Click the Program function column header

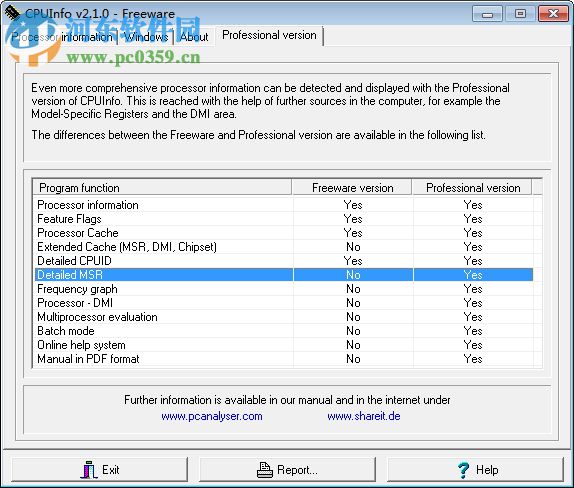(162, 187)
